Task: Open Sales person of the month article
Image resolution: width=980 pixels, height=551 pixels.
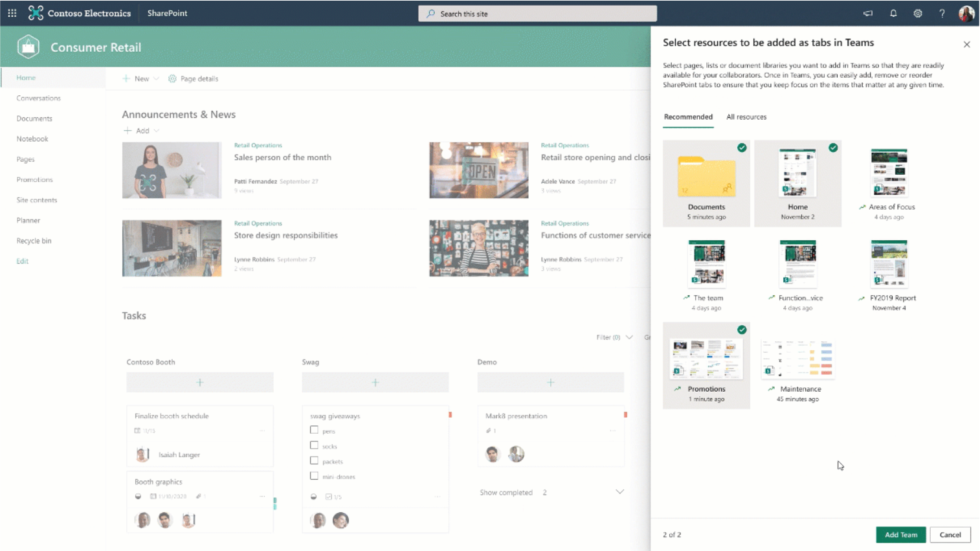Action: [x=283, y=157]
